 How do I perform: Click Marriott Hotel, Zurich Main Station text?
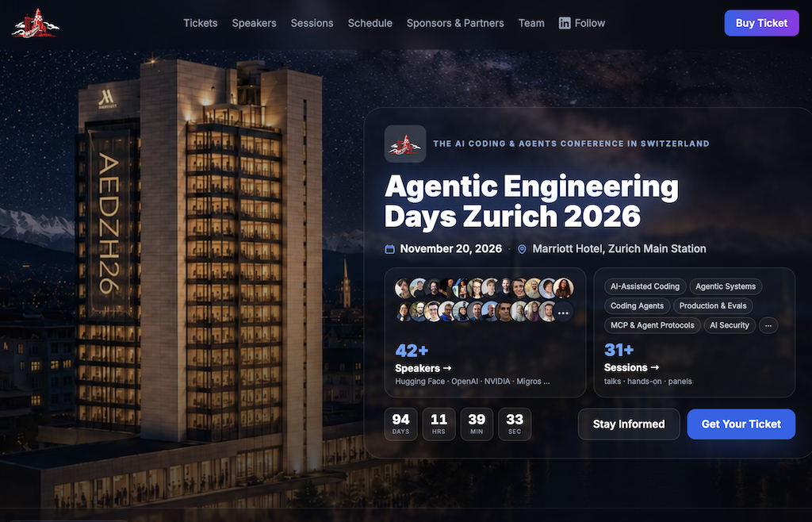pyautogui.click(x=619, y=249)
